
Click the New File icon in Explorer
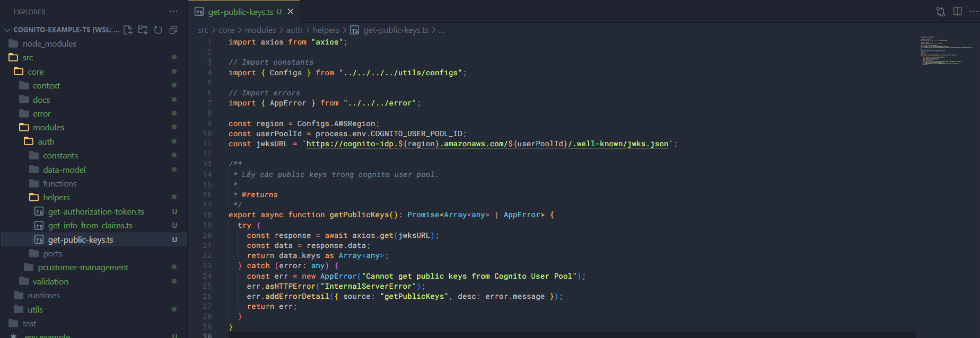click(x=128, y=30)
